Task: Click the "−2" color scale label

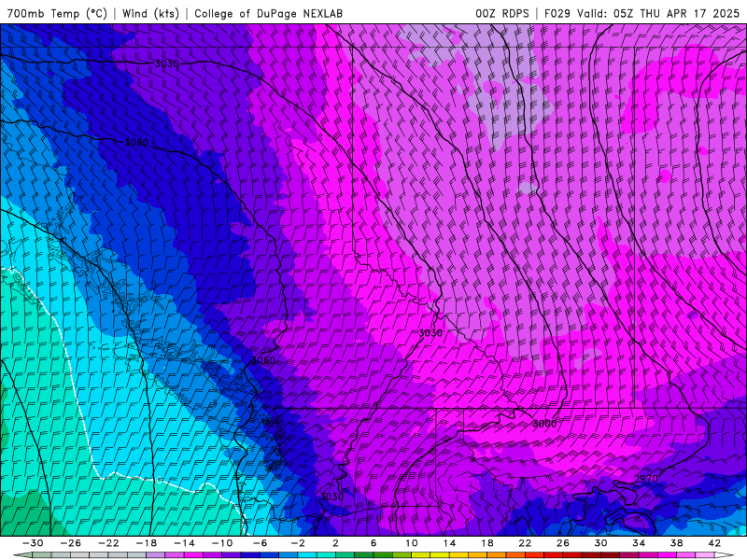Action: tap(298, 543)
